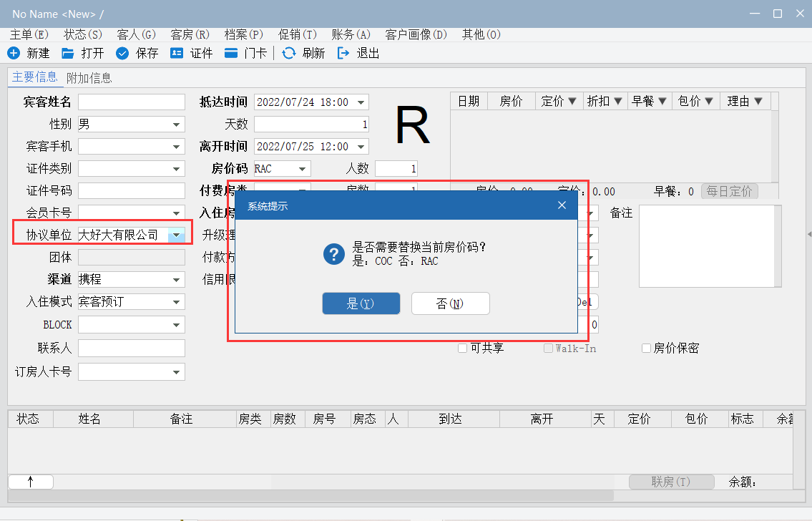
Task: Open the 其他(O) menu
Action: pos(481,34)
